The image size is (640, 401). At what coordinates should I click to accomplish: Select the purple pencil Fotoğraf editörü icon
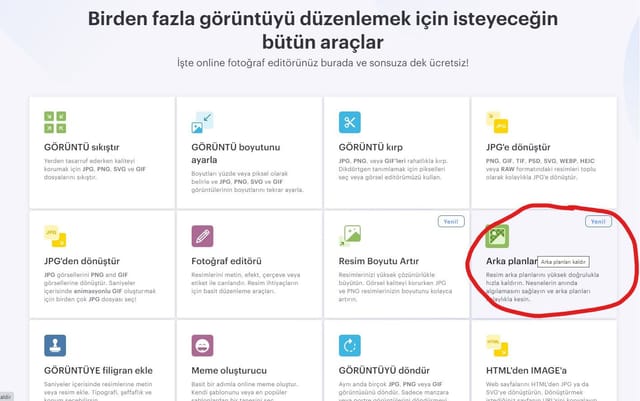[202, 236]
